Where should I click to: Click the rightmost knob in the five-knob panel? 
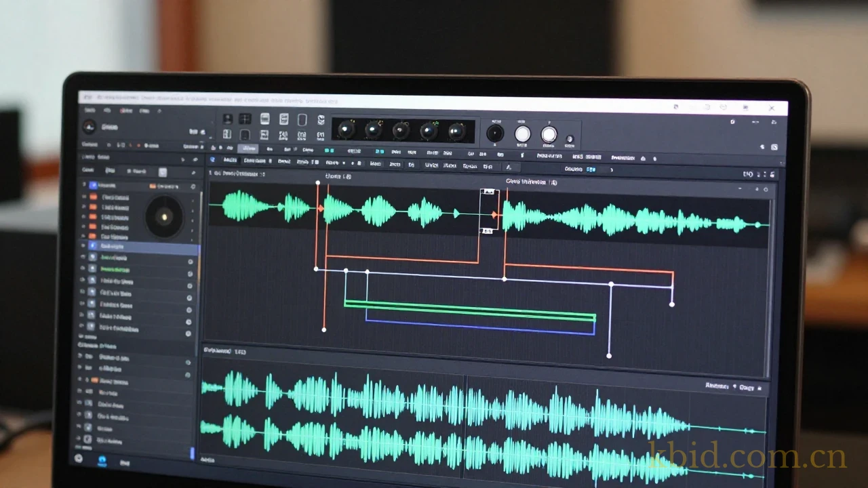457,131
